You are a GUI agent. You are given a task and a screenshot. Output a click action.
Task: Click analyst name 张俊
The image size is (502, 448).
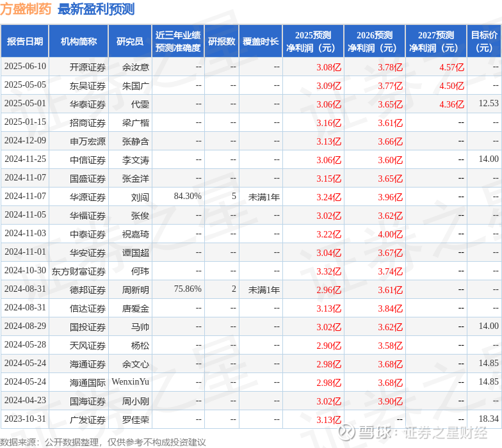pyautogui.click(x=140, y=216)
